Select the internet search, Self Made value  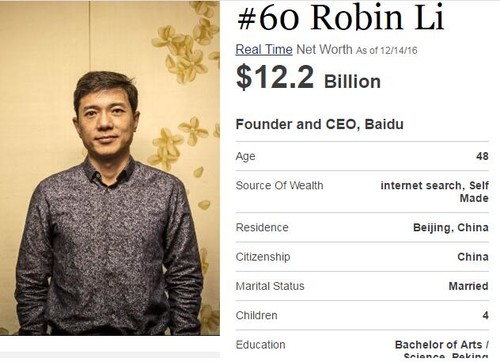(x=435, y=192)
